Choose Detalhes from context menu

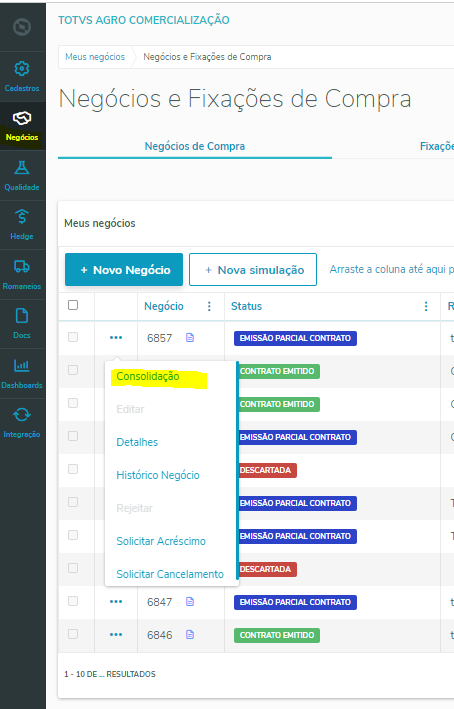tap(137, 442)
